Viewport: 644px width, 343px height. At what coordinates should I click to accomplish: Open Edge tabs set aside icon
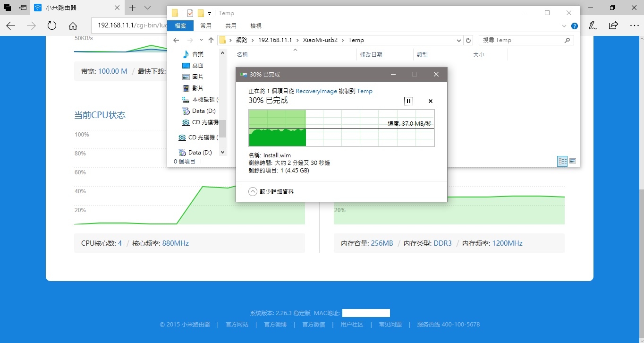pyautogui.click(x=7, y=8)
